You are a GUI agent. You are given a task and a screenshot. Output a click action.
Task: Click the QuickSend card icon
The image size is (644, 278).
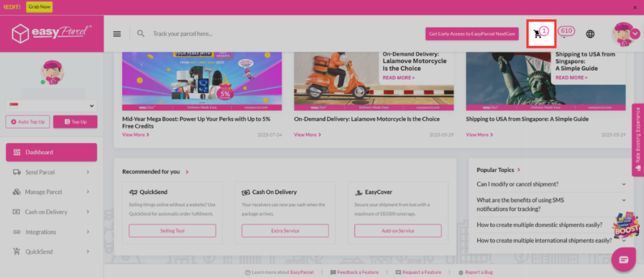(x=133, y=192)
